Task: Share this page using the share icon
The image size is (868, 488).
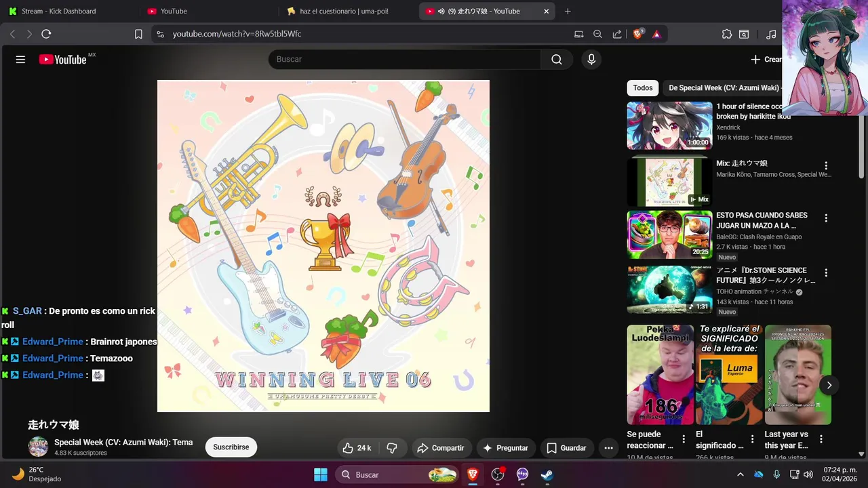Action: click(617, 34)
